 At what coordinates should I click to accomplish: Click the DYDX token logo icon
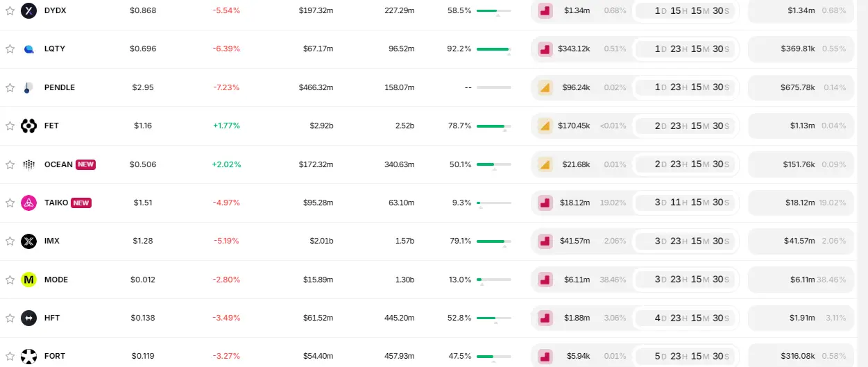pyautogui.click(x=28, y=10)
